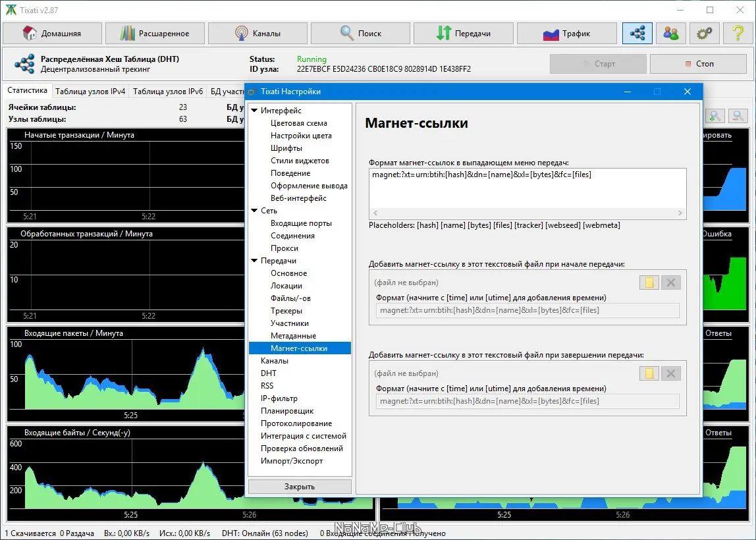Click start-of-transfer format input field

tap(527, 310)
